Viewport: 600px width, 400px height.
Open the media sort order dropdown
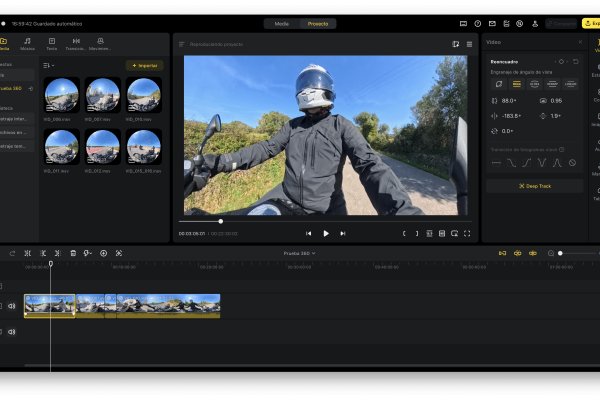(x=48, y=65)
